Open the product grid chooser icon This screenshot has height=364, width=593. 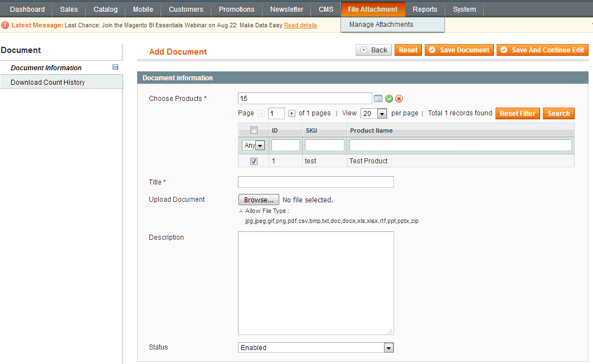point(378,99)
